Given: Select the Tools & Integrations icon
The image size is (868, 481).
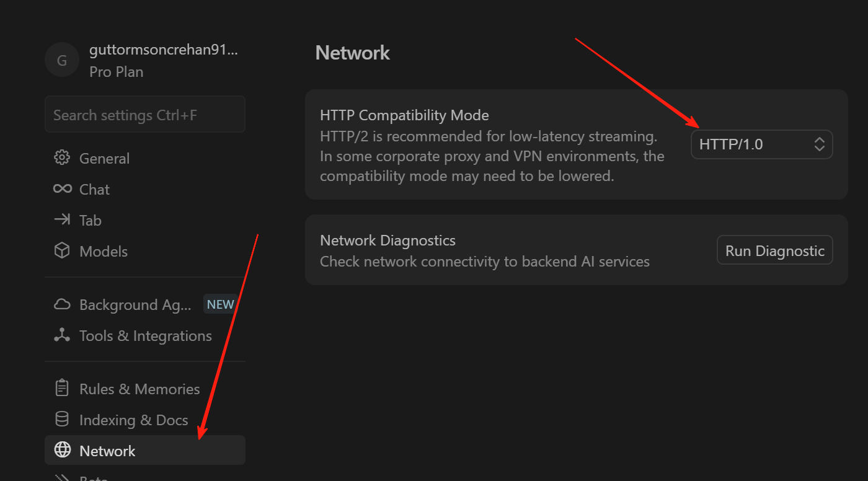Looking at the screenshot, I should point(62,335).
